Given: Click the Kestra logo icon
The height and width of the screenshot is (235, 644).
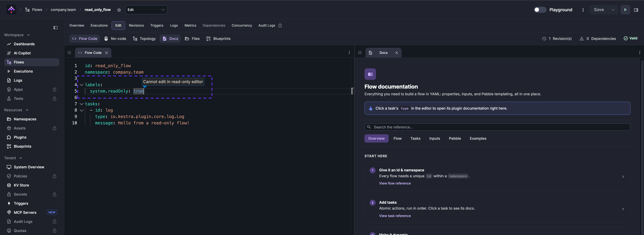Looking at the screenshot, I should pos(11,10).
